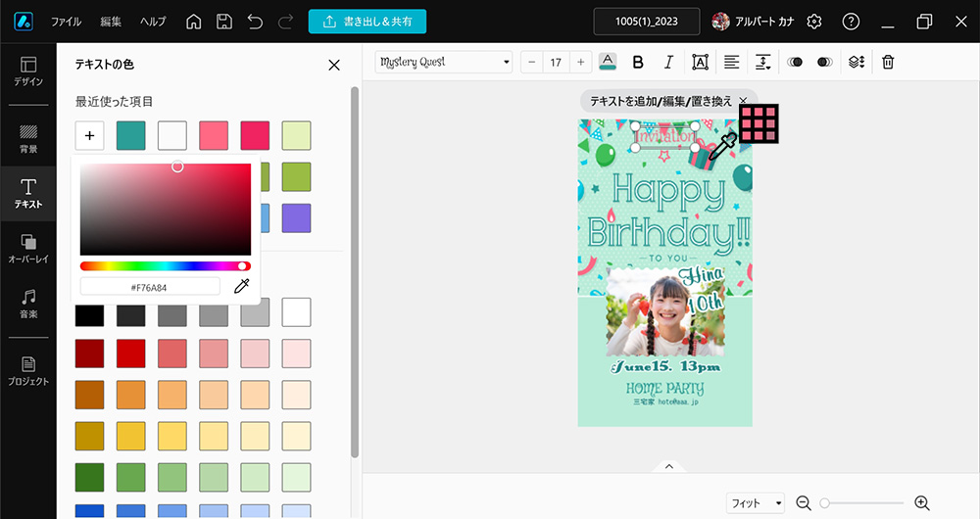Expand the bottom panel chevron
Viewport: 980px width, 519px height.
click(x=669, y=466)
